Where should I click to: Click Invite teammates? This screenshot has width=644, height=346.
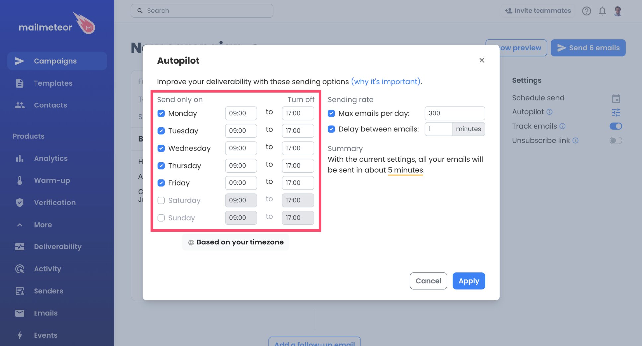click(538, 11)
